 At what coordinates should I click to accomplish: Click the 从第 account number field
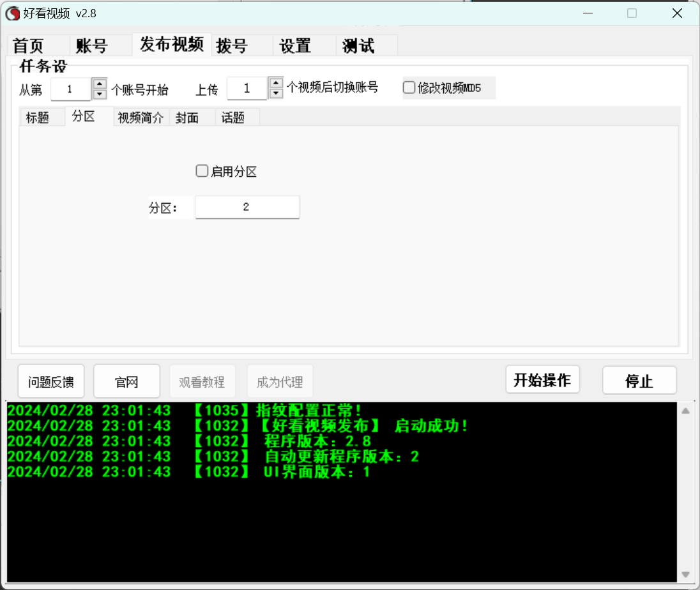click(70, 89)
